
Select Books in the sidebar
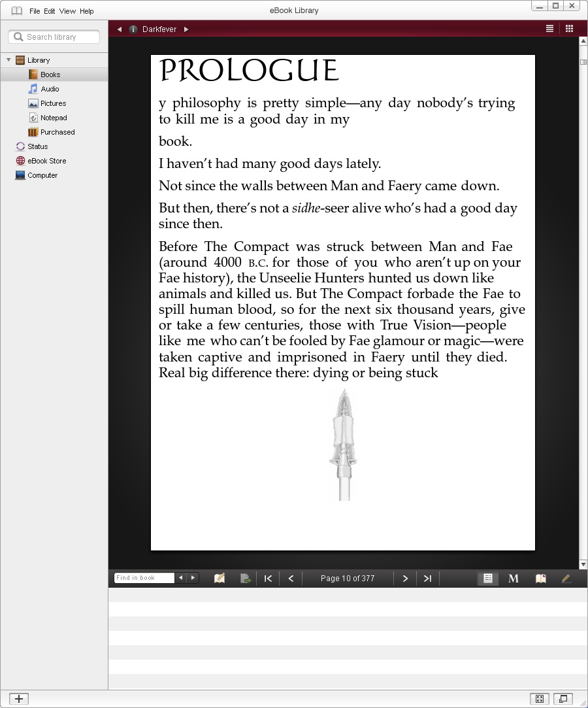coord(50,75)
